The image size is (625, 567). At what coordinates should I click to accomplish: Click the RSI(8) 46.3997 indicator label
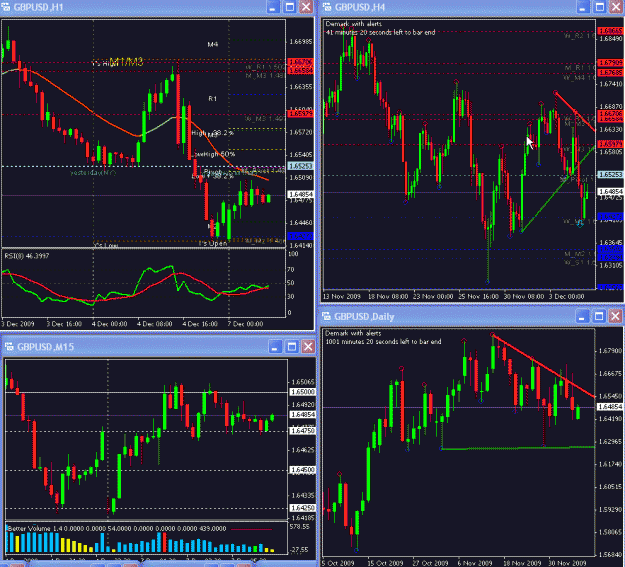click(x=27, y=256)
